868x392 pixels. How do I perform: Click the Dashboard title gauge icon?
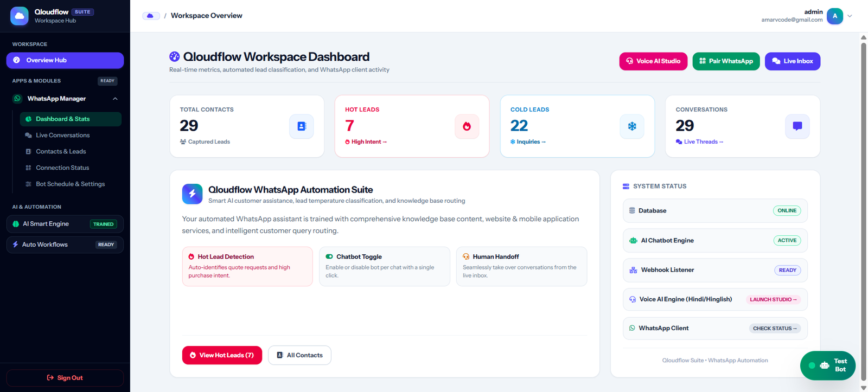pos(174,56)
